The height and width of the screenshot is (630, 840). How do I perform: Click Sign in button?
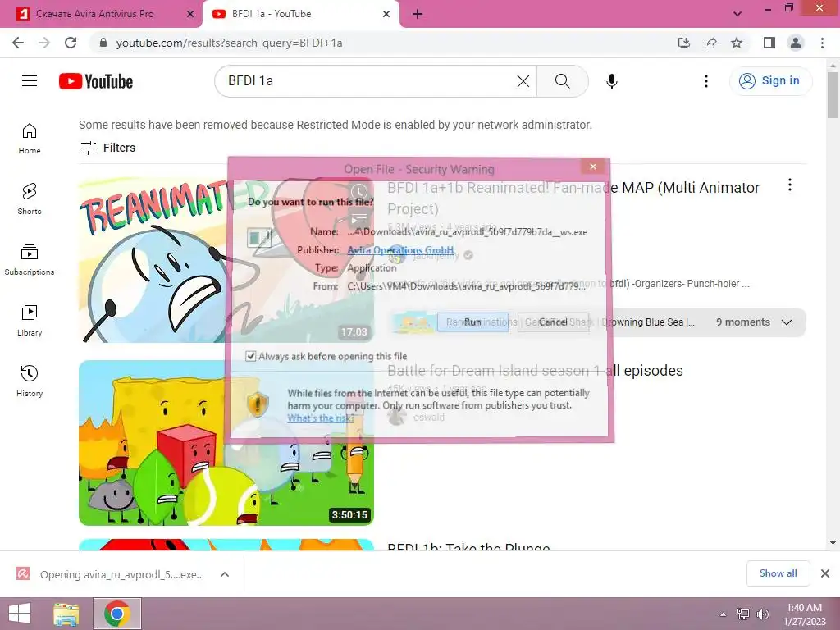770,81
